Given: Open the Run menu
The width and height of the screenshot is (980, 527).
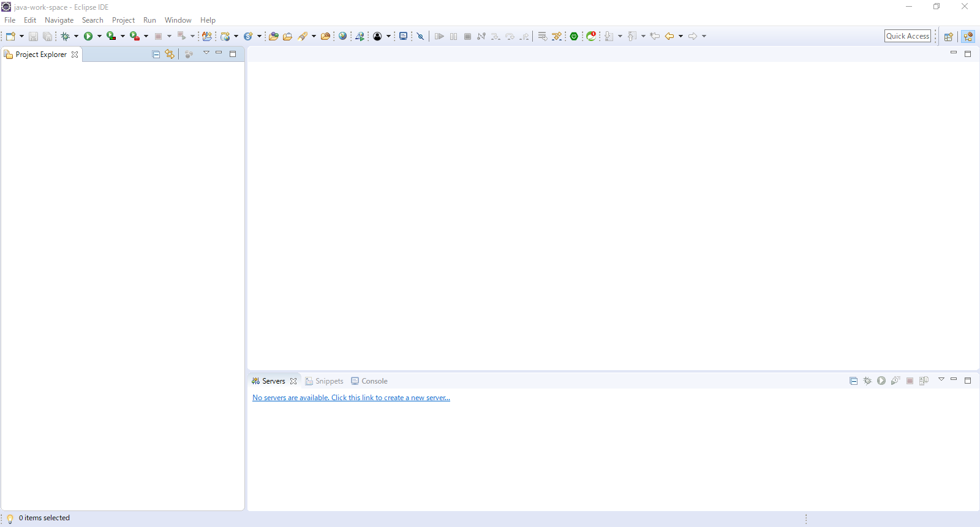Looking at the screenshot, I should (x=149, y=20).
